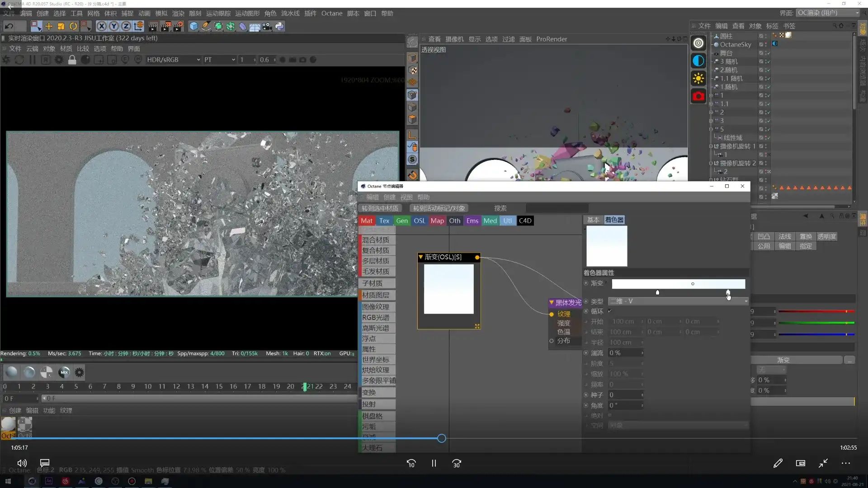Click the gradient color bar in shader properties
Screen dimensions: 868x488
click(x=678, y=284)
